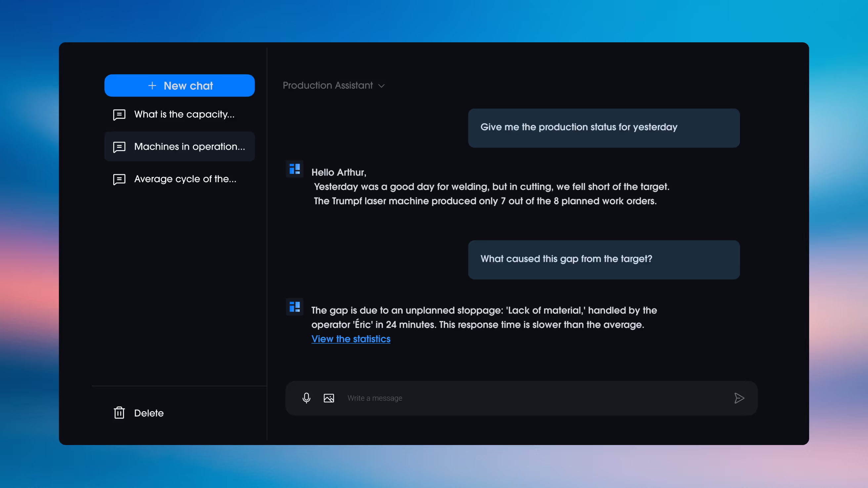Open the Production Assistant selector label
This screenshot has height=488, width=868.
[327, 86]
